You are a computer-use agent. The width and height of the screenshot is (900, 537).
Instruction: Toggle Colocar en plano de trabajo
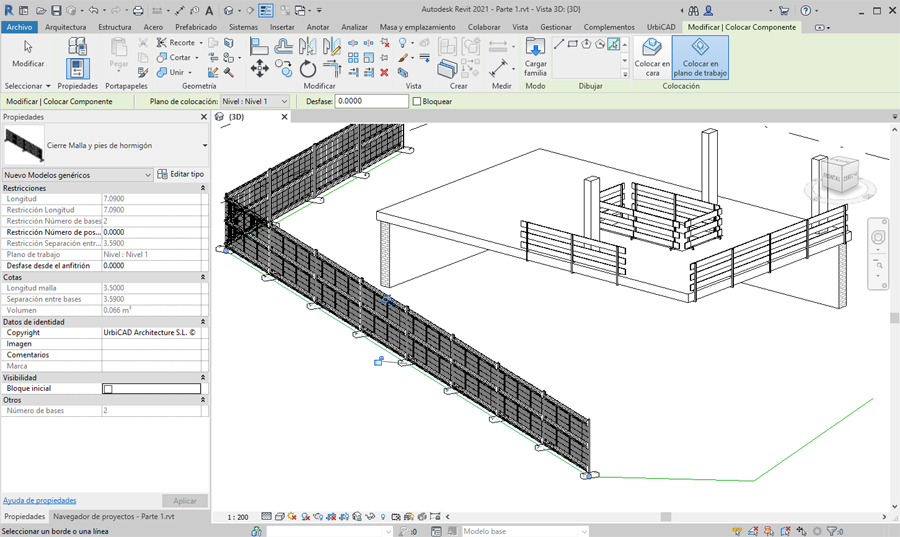700,57
